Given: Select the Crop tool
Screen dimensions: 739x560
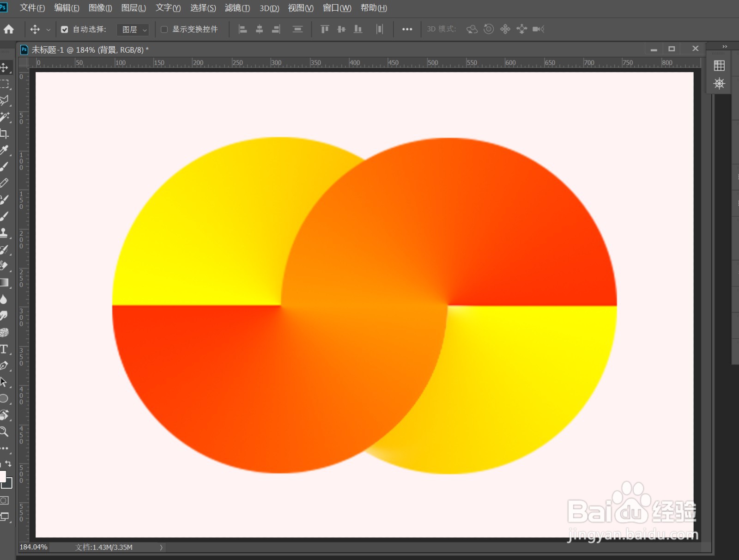Looking at the screenshot, I should [4, 134].
